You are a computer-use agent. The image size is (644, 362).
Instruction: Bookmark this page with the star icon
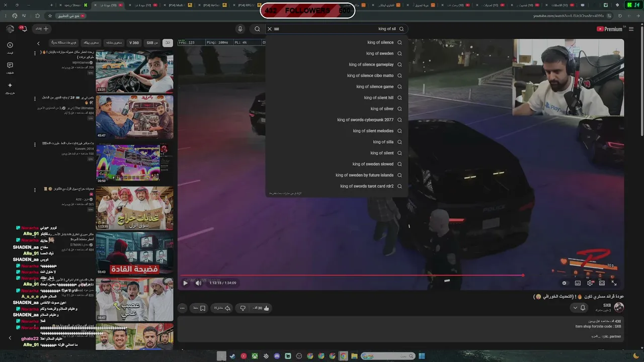pyautogui.click(x=50, y=16)
